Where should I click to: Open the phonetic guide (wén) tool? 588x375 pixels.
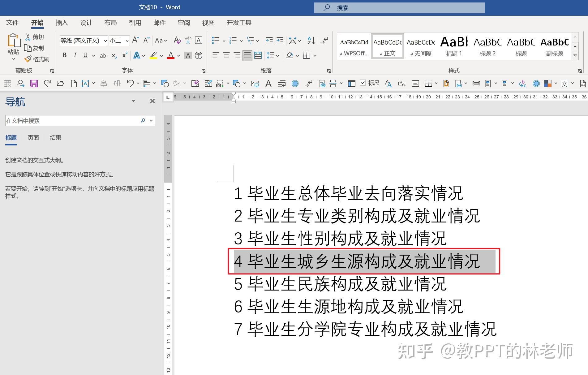click(x=188, y=40)
